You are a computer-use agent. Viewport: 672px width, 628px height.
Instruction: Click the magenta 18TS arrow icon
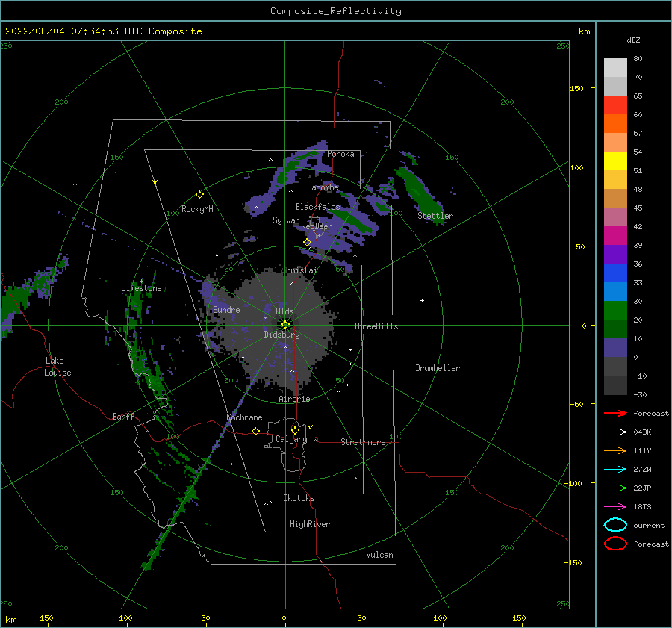tap(615, 507)
